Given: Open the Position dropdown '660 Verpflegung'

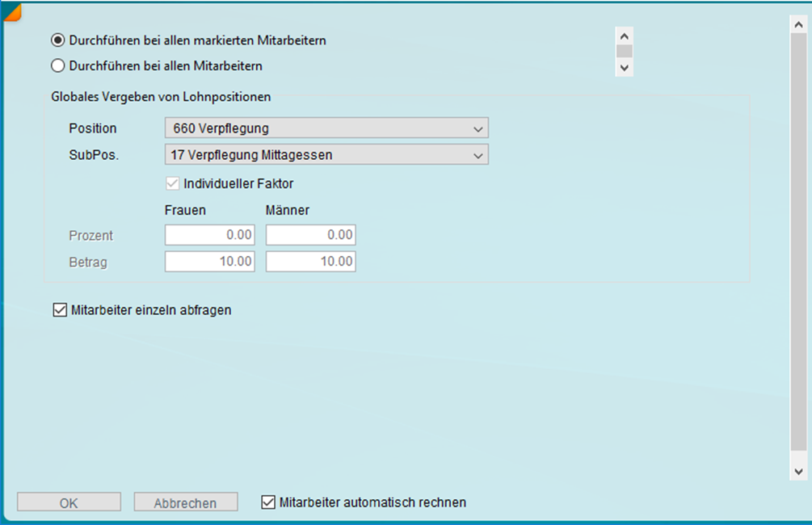Looking at the screenshot, I should [326, 128].
